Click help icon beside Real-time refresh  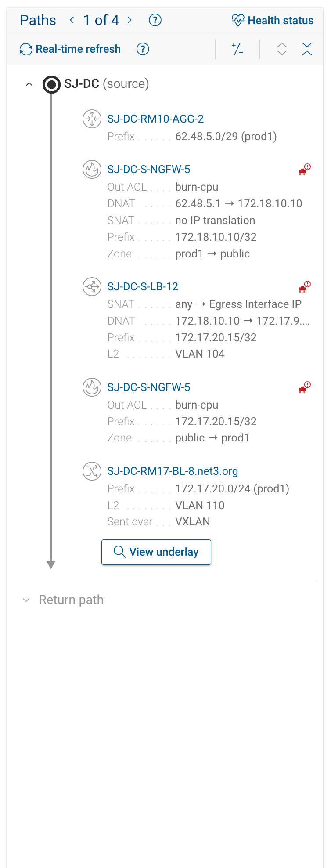pos(143,49)
